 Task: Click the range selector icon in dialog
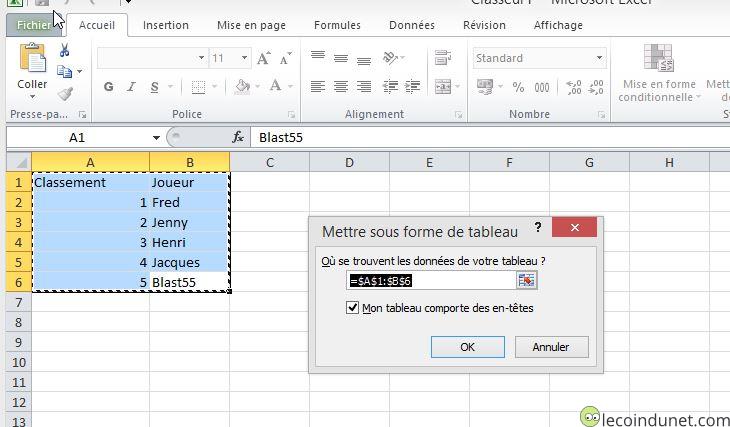tap(526, 281)
